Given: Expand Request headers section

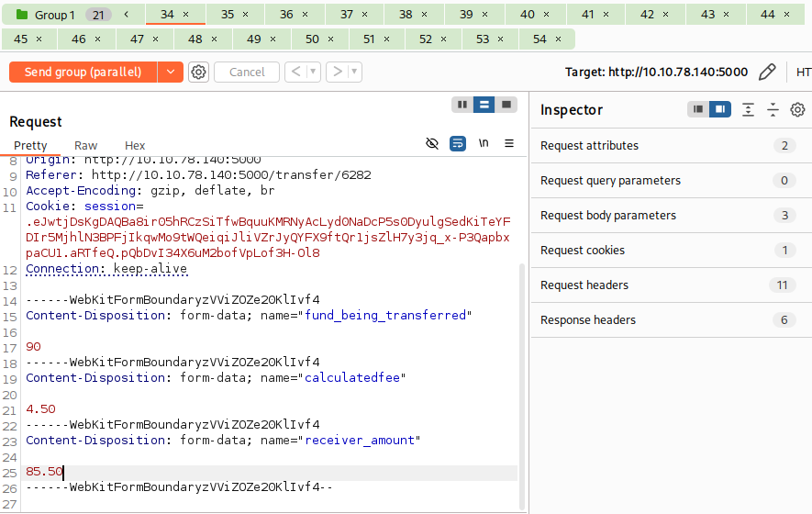Looking at the screenshot, I should pyautogui.click(x=671, y=285).
